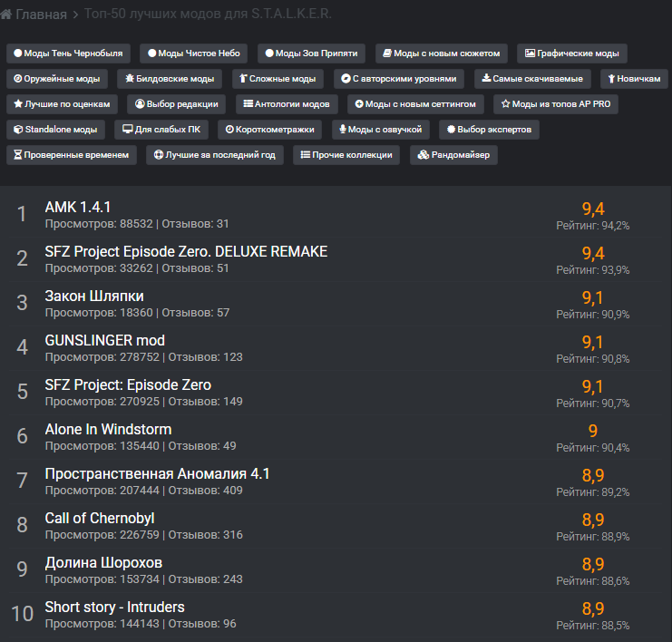Viewport: 672px width, 642px height.
Task: Open Short story - Intruders mod
Action: pyautogui.click(x=115, y=608)
